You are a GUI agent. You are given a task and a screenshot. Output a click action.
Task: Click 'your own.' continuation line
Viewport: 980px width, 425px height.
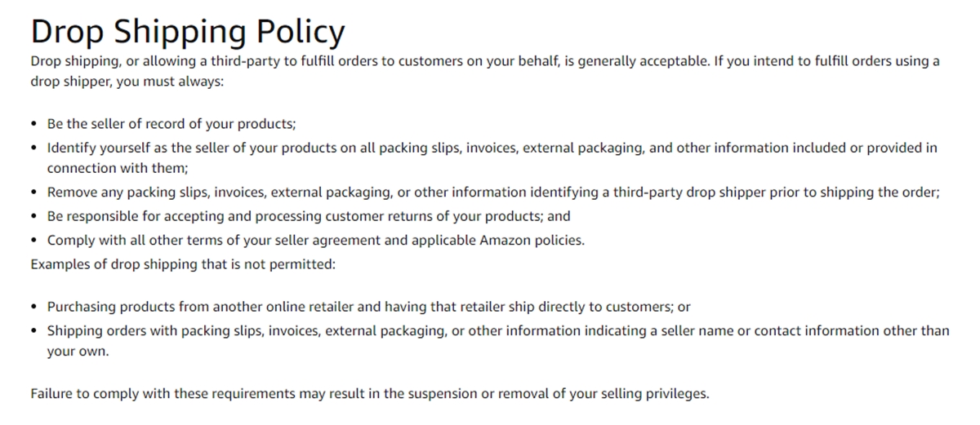tap(78, 352)
